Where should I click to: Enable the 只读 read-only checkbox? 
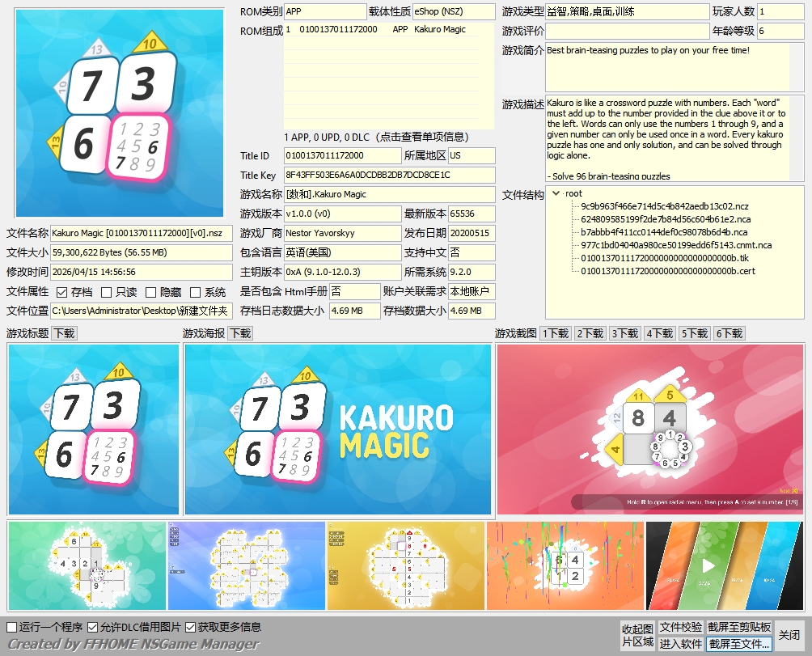(107, 292)
